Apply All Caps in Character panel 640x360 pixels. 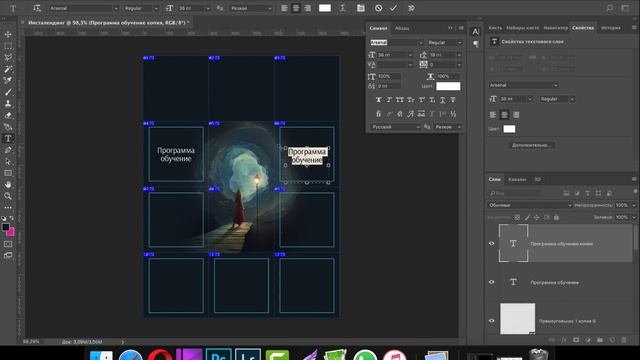point(400,100)
